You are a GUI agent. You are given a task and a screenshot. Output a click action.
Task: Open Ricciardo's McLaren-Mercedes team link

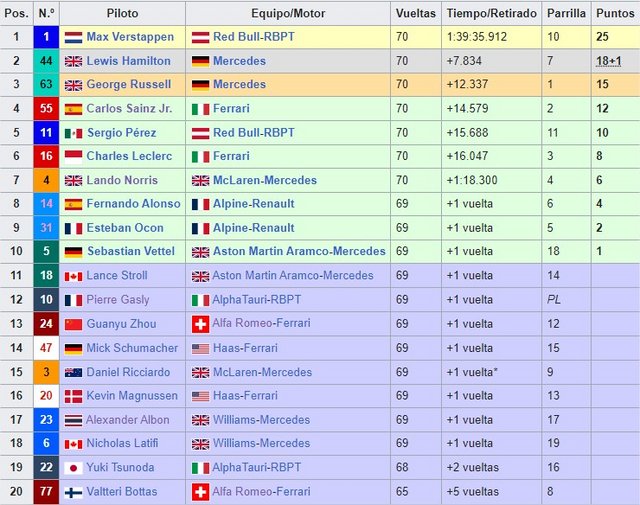click(x=262, y=372)
